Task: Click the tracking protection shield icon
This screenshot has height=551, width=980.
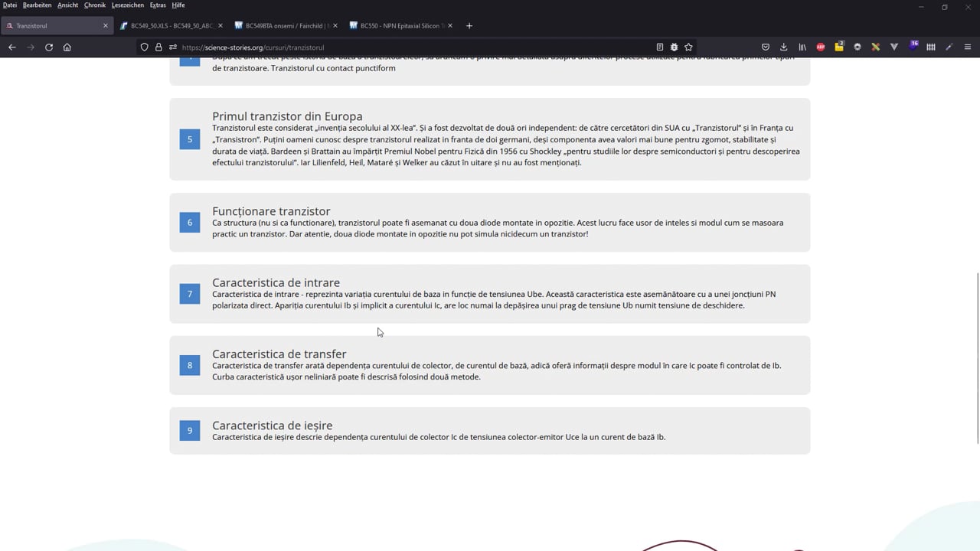Action: click(144, 47)
